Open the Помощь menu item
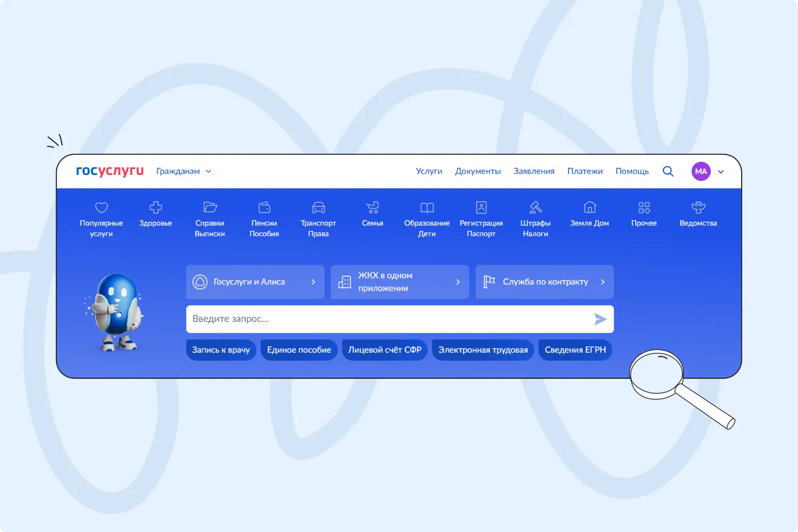Image resolution: width=798 pixels, height=532 pixels. 632,171
